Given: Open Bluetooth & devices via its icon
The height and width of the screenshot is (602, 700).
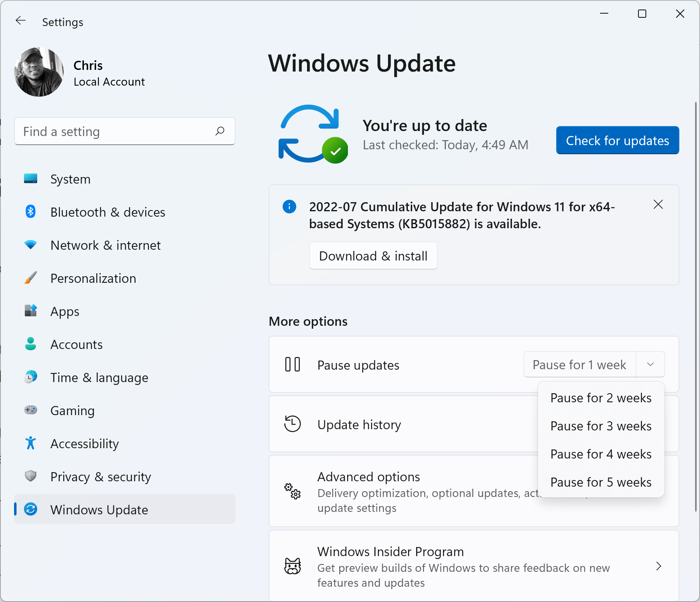Looking at the screenshot, I should pyautogui.click(x=31, y=212).
